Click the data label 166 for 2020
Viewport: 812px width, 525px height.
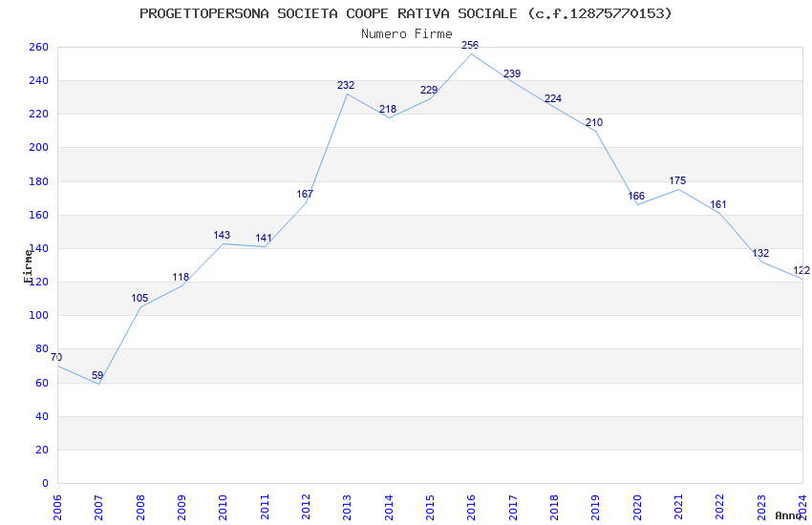pyautogui.click(x=636, y=196)
